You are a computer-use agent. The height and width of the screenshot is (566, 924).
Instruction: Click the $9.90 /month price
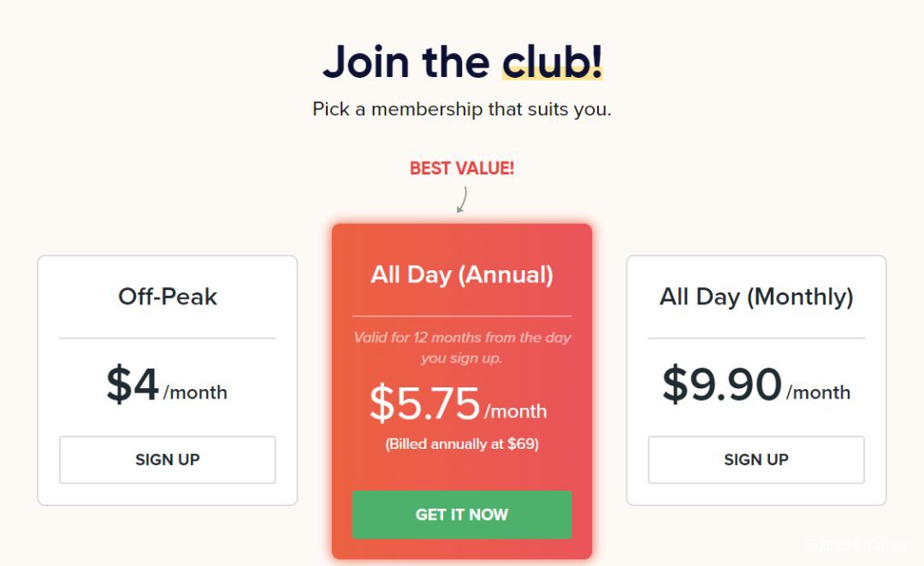[756, 386]
